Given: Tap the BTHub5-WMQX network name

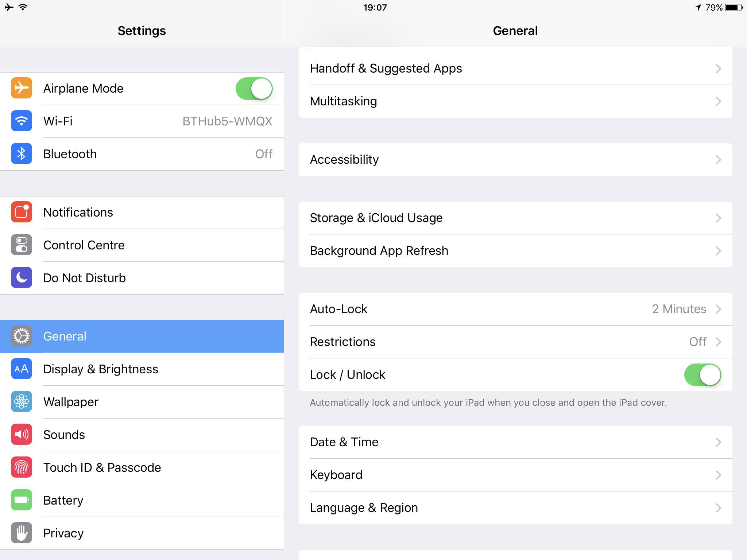Looking at the screenshot, I should 228,121.
